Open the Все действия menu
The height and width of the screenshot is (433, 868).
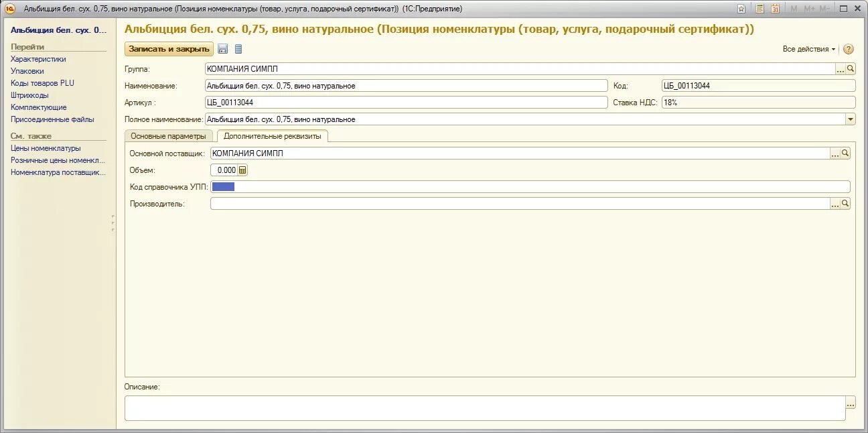tap(809, 49)
